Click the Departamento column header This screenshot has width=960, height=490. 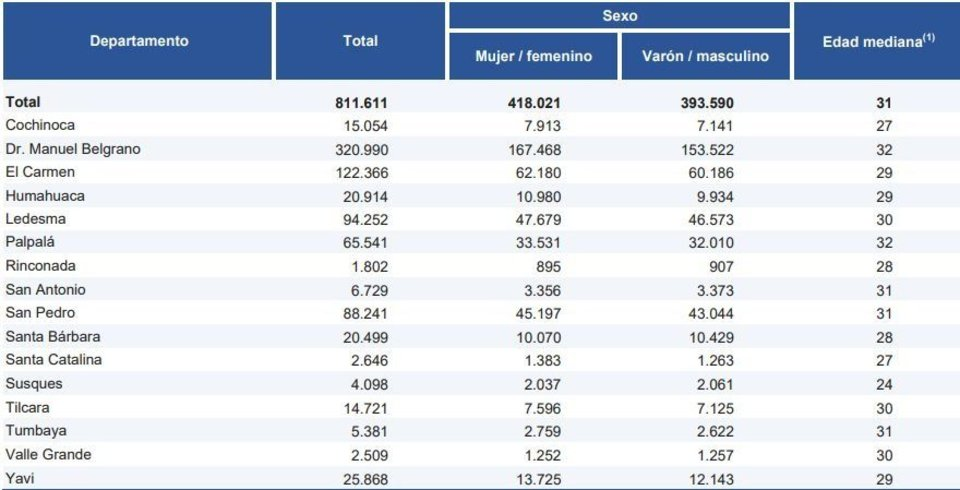(x=139, y=41)
